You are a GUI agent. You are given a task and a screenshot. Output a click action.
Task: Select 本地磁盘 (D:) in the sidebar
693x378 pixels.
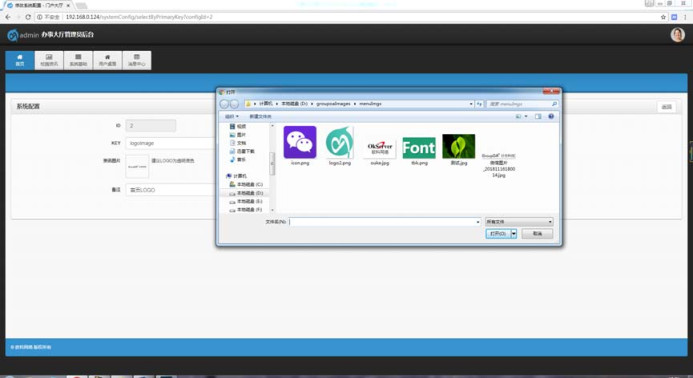coord(246,193)
